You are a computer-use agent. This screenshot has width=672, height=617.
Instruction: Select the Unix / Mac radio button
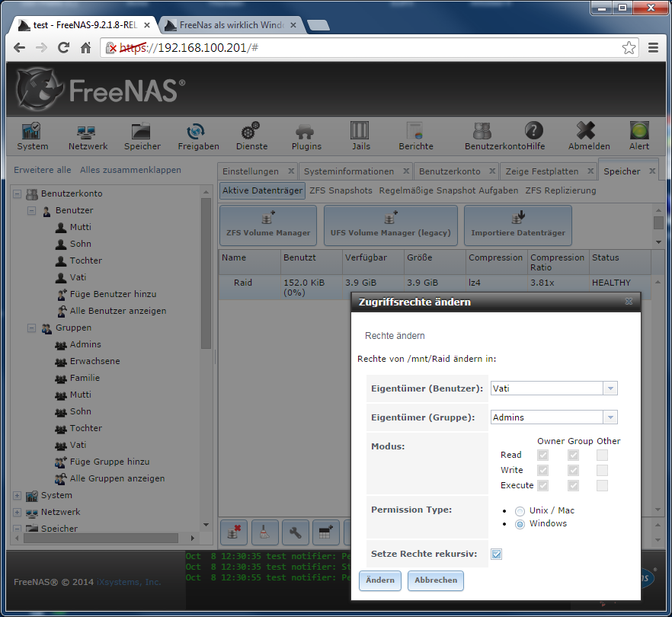coord(520,511)
